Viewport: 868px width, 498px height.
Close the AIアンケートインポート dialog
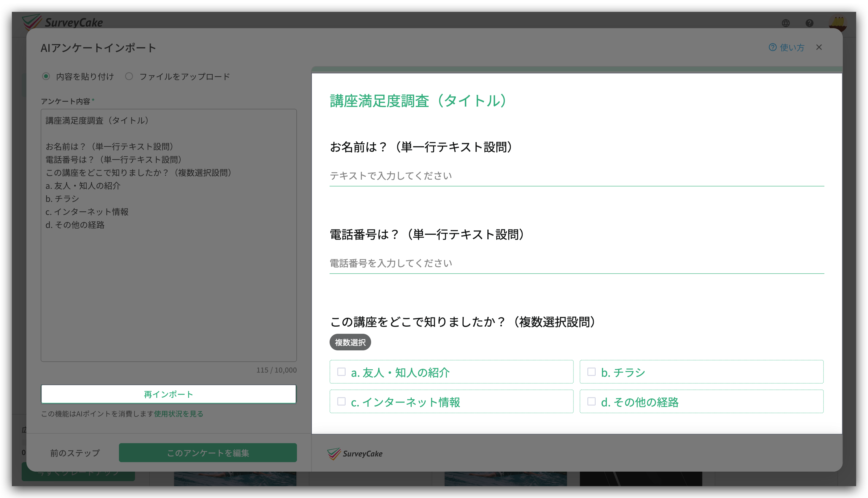tap(819, 47)
